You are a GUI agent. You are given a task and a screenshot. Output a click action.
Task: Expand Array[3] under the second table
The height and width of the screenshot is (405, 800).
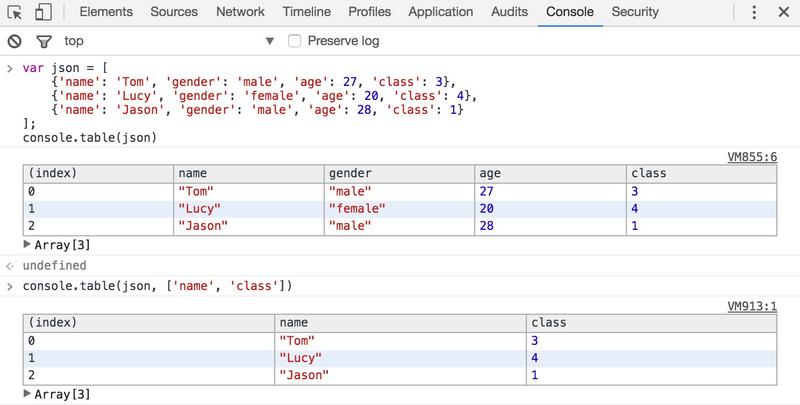(57, 394)
